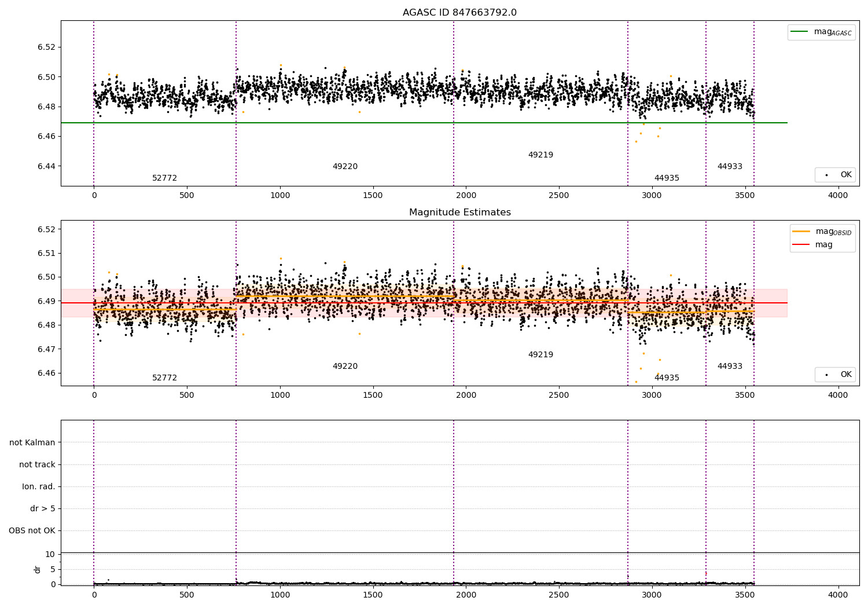Click obsid label 49220 in the top plot

(x=345, y=167)
